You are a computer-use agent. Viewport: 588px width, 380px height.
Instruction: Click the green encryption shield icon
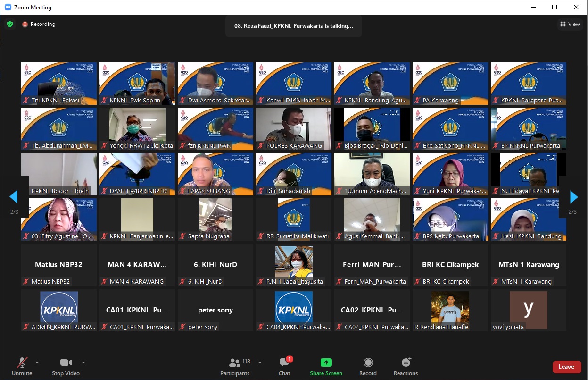[10, 24]
